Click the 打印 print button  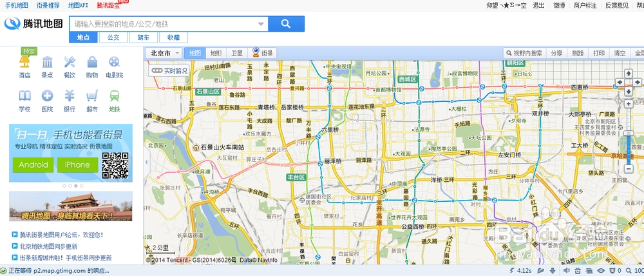(x=599, y=53)
